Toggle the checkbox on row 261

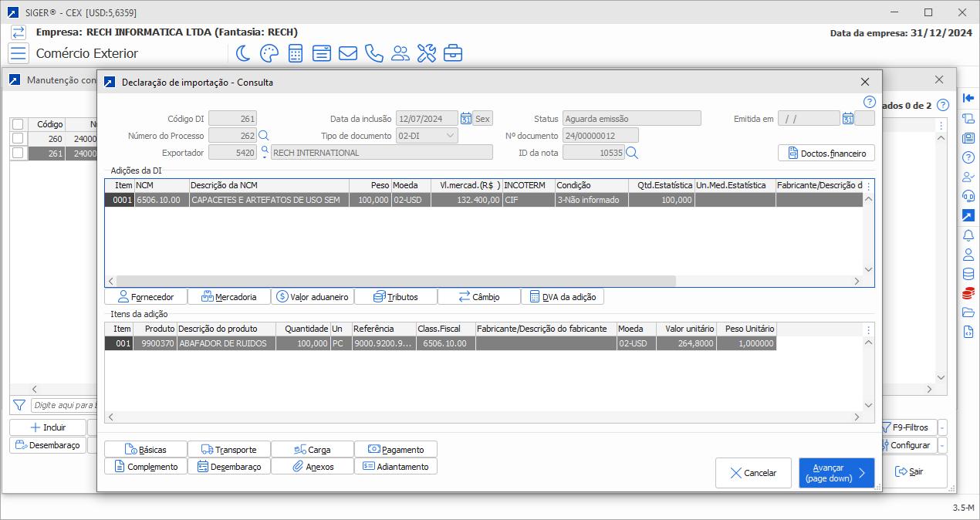coord(18,154)
